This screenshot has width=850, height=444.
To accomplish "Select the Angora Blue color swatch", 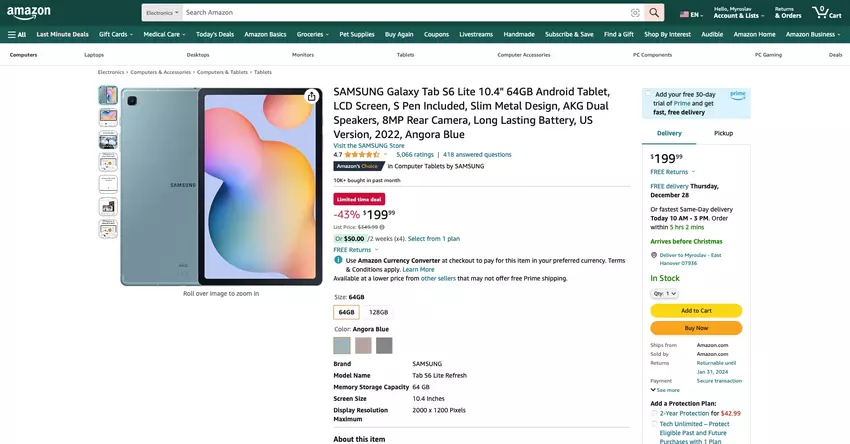I will coord(343,345).
